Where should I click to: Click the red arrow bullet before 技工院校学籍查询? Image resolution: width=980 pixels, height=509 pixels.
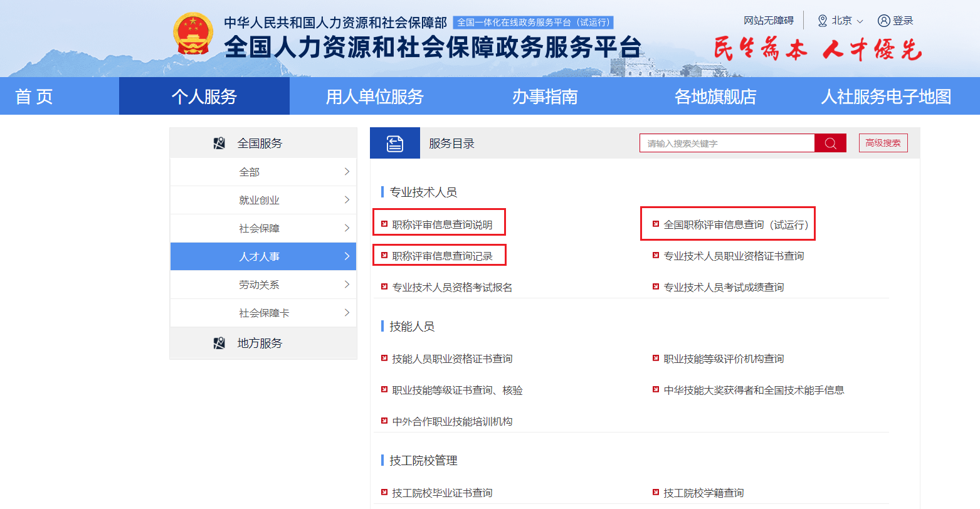tap(656, 492)
